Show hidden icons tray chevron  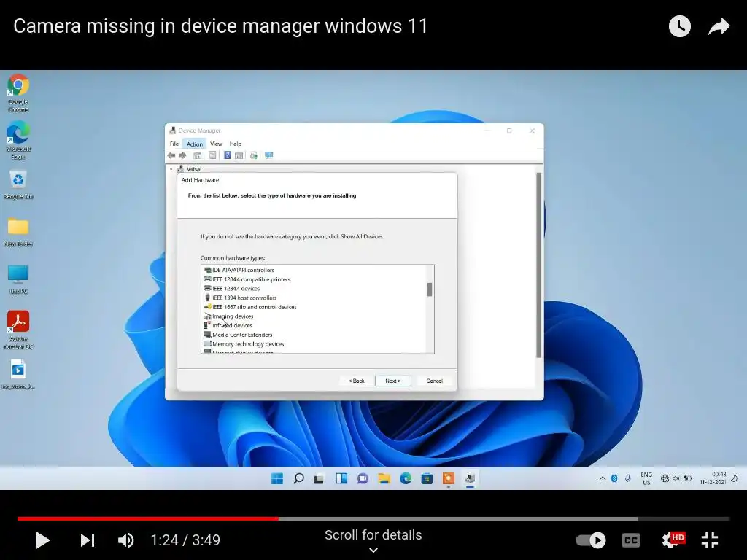602,478
